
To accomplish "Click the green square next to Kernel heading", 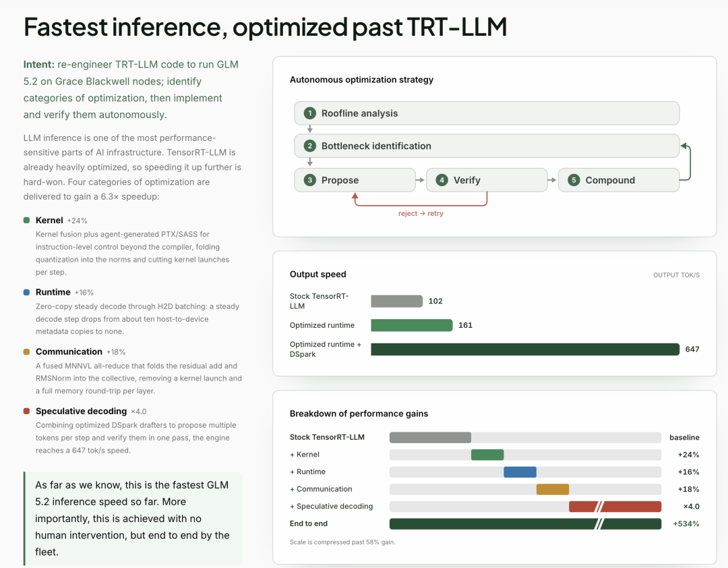I will click(x=26, y=221).
